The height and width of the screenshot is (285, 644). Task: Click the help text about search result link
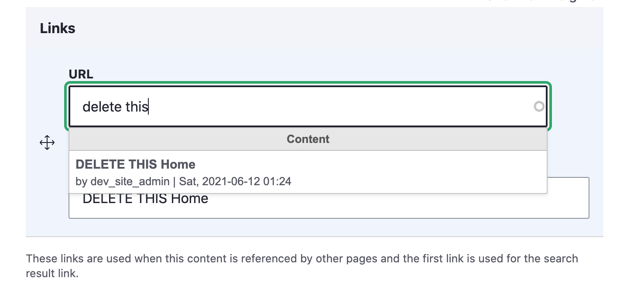[x=302, y=266]
